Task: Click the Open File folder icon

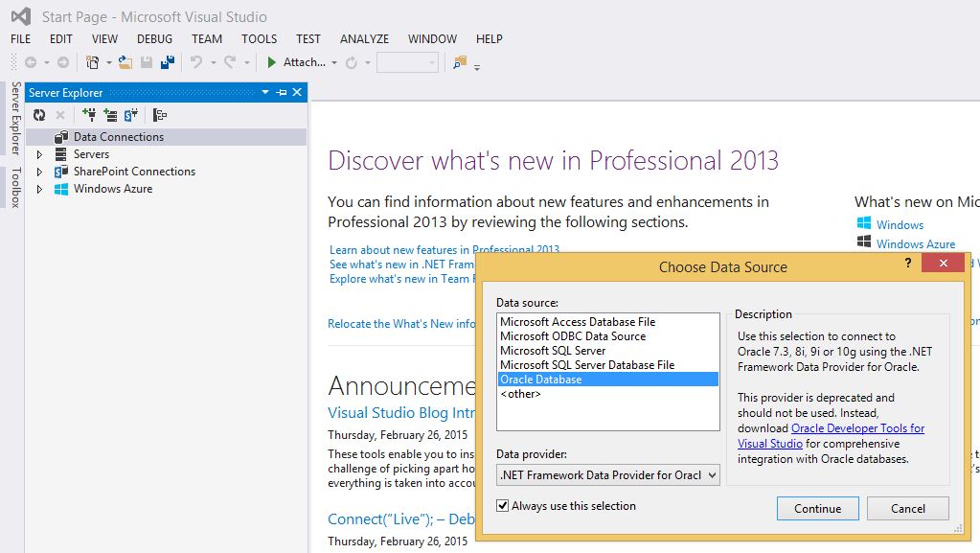Action: point(125,62)
